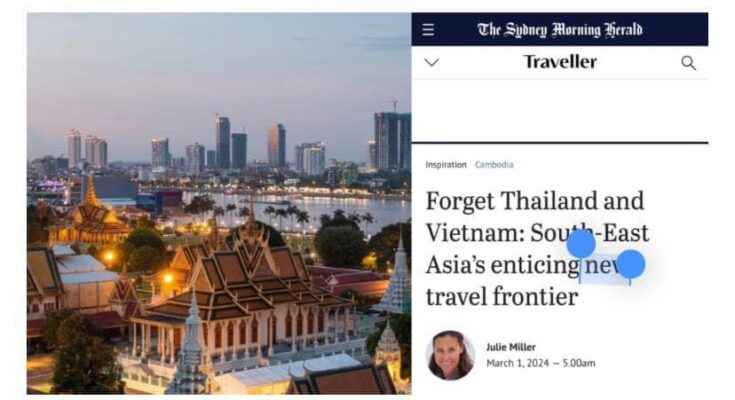Expand the chevron beside Traveller
735x400 pixels.
[x=432, y=62]
